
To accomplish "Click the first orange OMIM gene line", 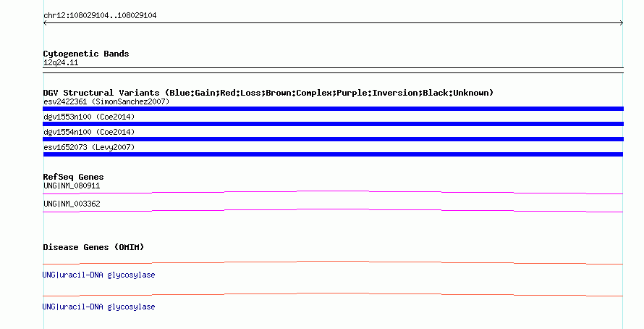I will click(x=333, y=262).
